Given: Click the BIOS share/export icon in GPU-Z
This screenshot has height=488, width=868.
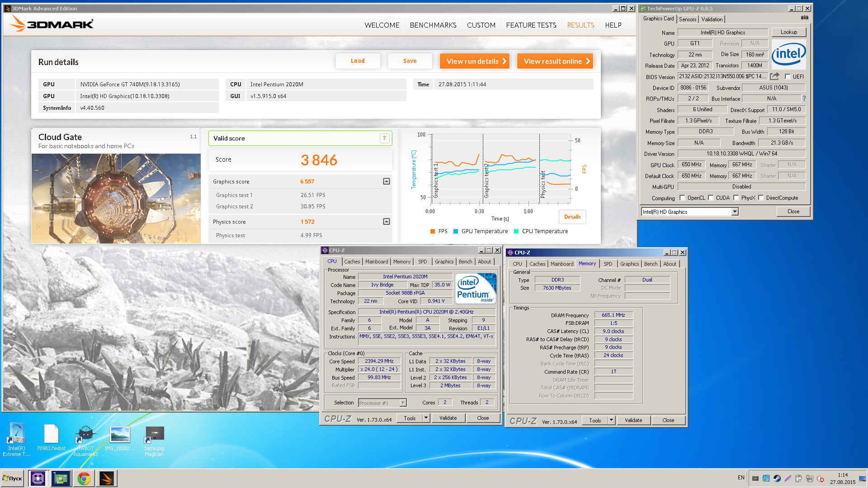Looking at the screenshot, I should pos(775,76).
